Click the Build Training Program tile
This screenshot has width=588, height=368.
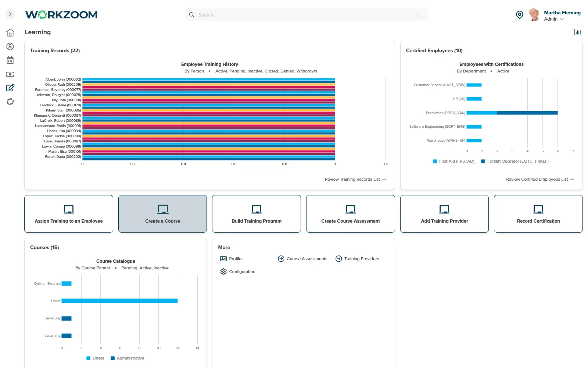pyautogui.click(x=257, y=214)
